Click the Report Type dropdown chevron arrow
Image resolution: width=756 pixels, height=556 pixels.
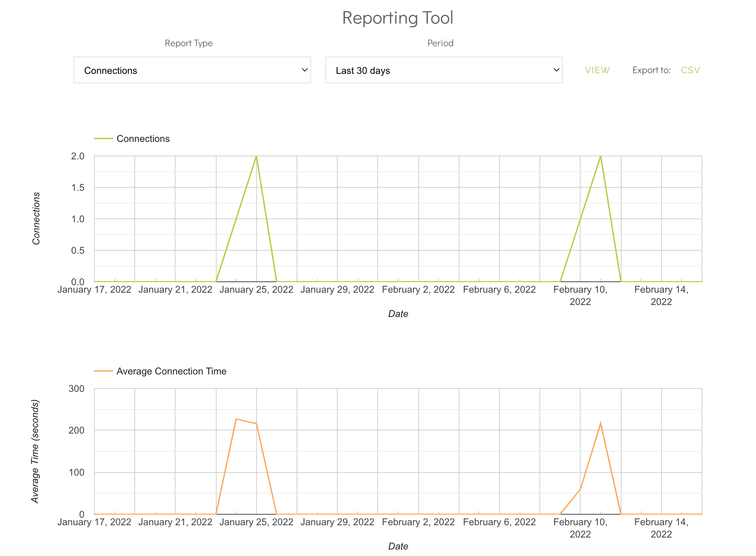coord(304,70)
